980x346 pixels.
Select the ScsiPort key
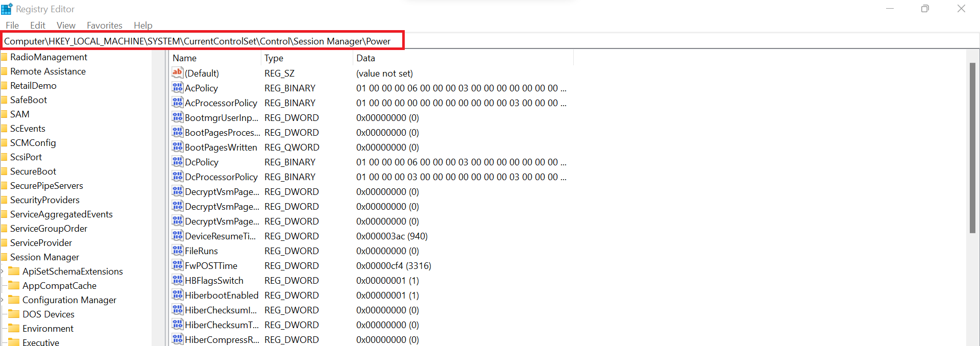(26, 157)
